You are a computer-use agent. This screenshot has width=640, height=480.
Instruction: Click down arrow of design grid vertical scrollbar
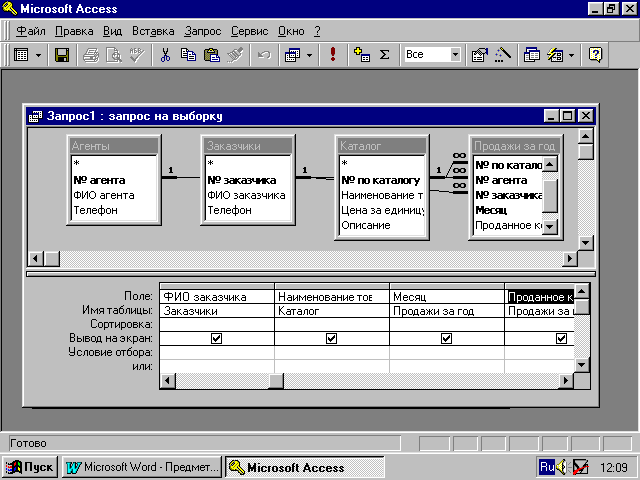(581, 365)
